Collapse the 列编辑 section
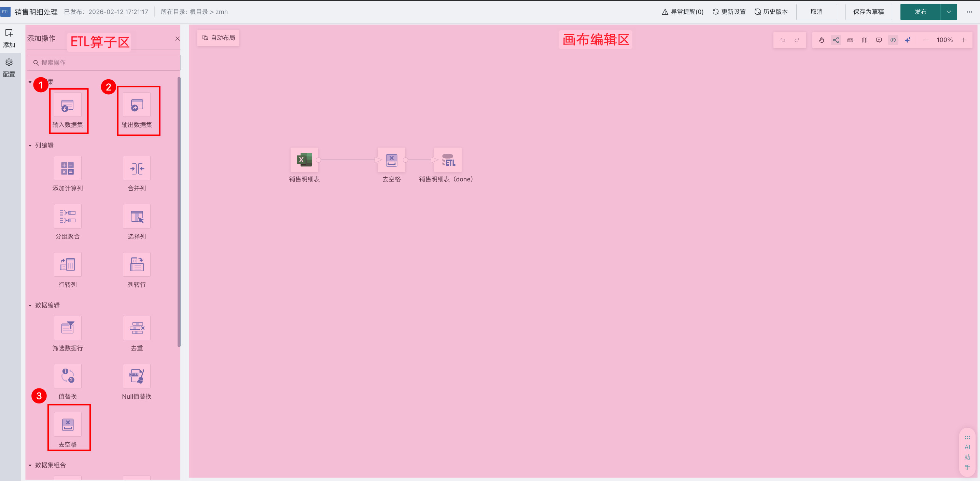The width and height of the screenshot is (980, 481). tap(30, 146)
